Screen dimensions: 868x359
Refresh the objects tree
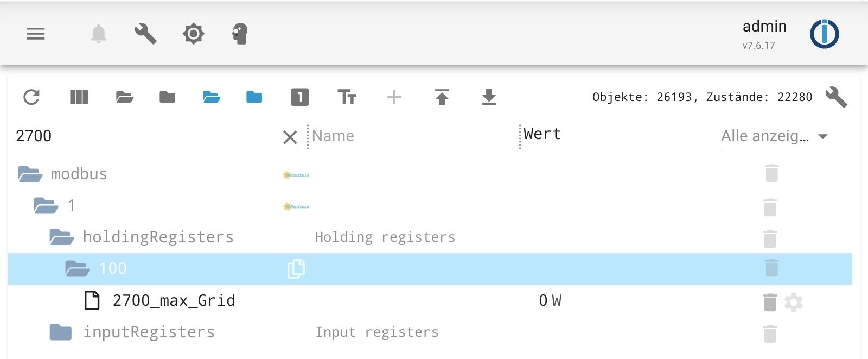[x=31, y=97]
